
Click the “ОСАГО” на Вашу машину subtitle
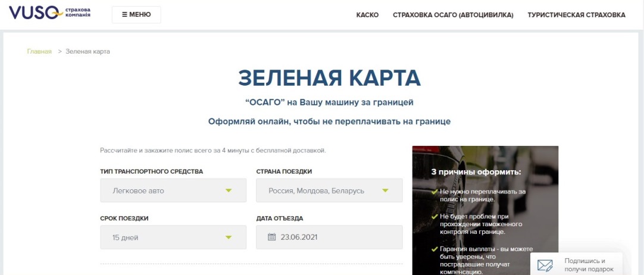tap(329, 102)
